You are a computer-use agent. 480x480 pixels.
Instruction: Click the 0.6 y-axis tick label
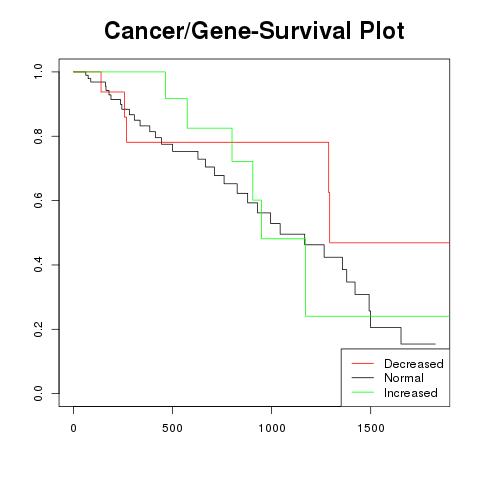pyautogui.click(x=38, y=200)
